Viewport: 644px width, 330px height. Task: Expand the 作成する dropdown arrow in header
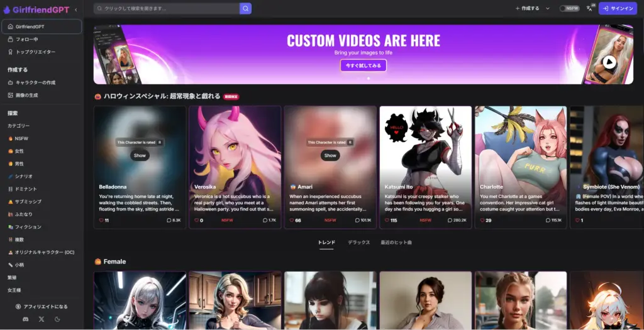548,8
